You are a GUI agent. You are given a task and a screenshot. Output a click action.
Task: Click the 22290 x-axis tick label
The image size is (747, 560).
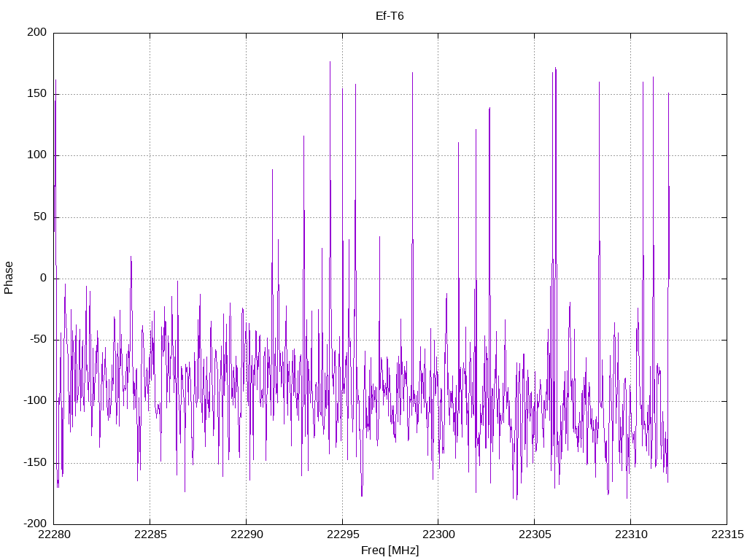tap(247, 534)
